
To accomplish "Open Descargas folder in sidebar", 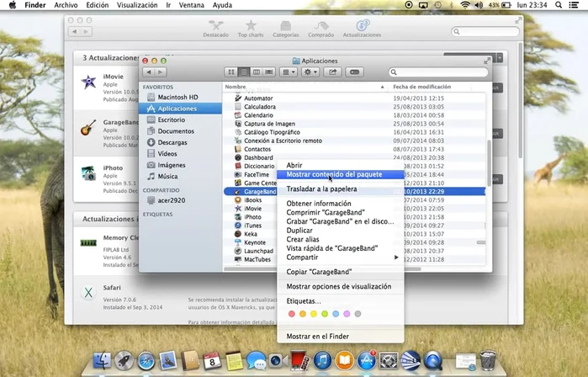I will [172, 142].
